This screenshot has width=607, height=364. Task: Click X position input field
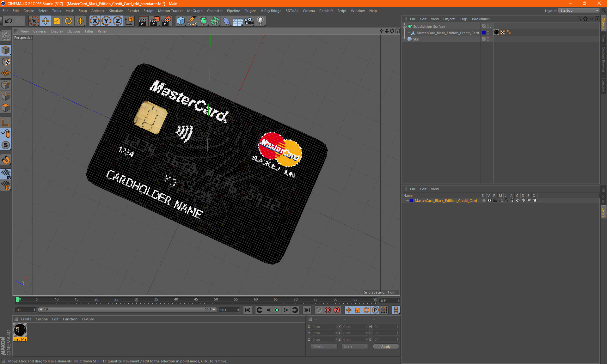click(325, 327)
